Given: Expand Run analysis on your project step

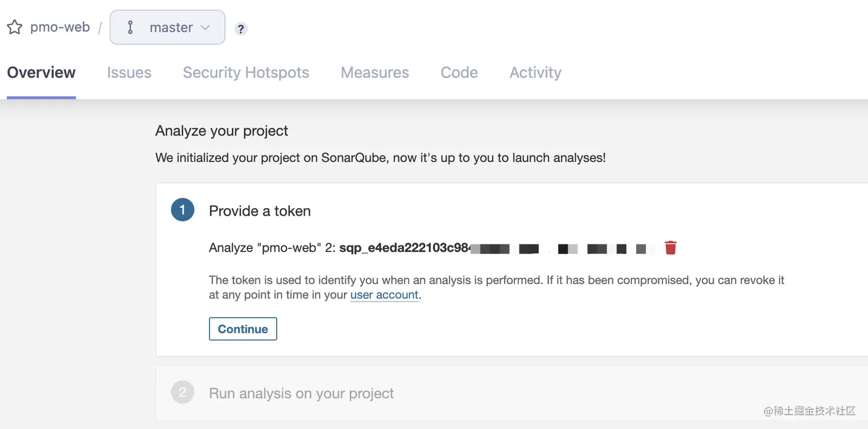Looking at the screenshot, I should (x=301, y=393).
